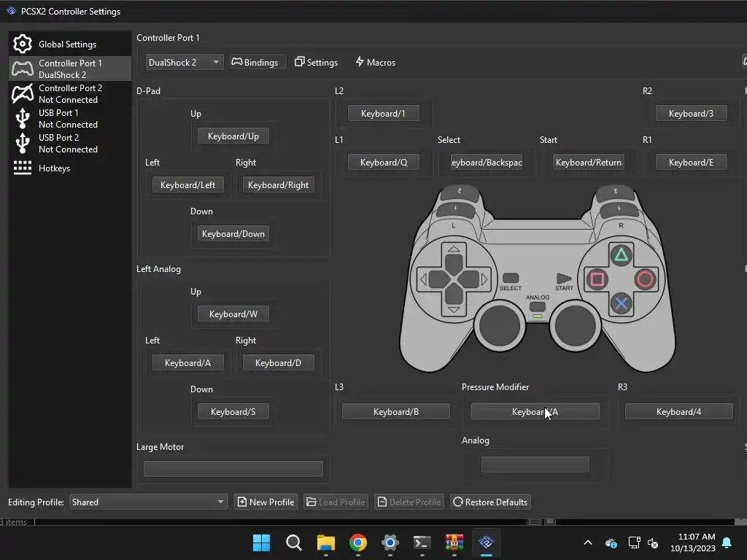Click right analog stick on controller image

pyautogui.click(x=576, y=326)
